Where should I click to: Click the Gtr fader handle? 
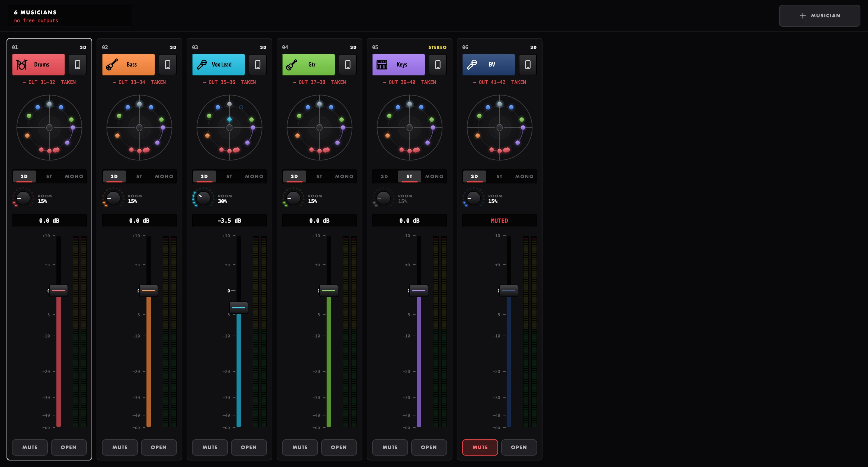tap(328, 291)
